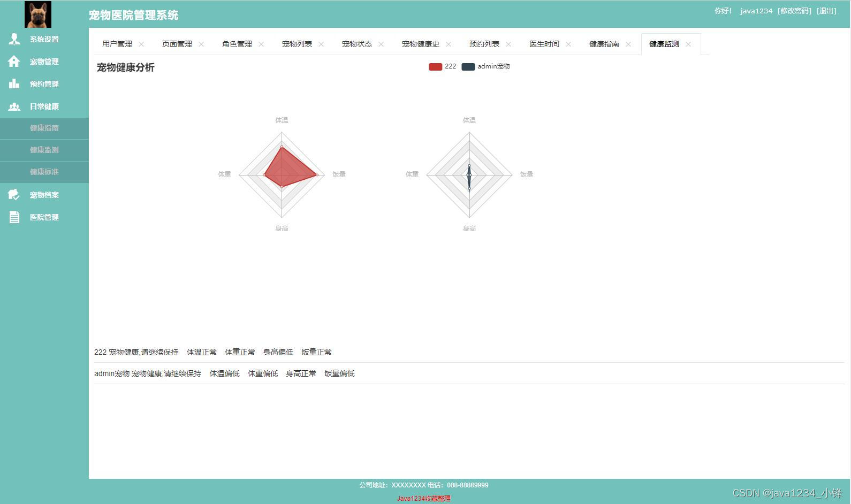This screenshot has height=504, width=851.
Task: Expand the 预约管理 sidebar menu
Action: click(44, 84)
